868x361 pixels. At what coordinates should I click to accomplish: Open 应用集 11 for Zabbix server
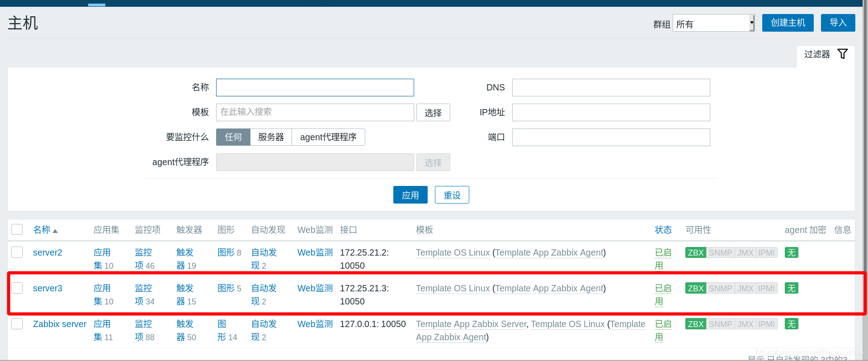102,330
